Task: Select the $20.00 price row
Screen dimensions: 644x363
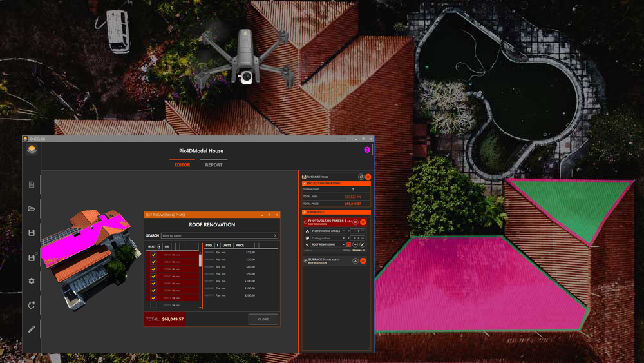Action: point(241,259)
